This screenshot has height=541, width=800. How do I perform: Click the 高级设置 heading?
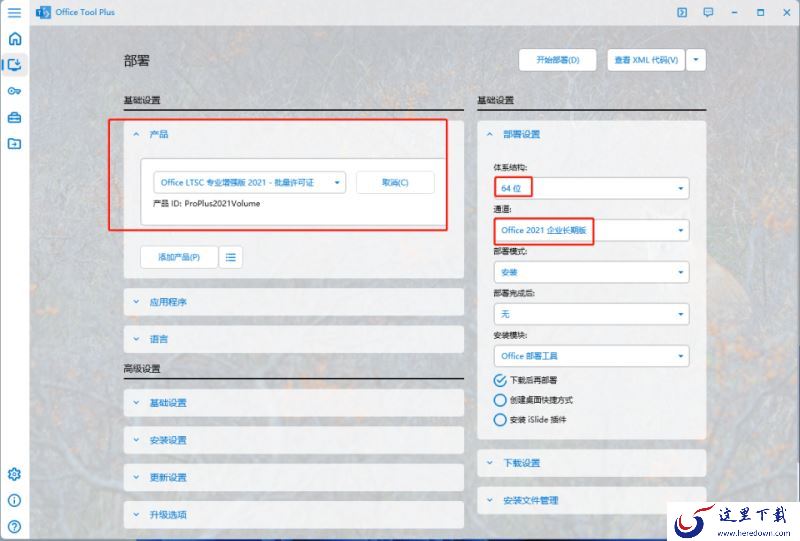(x=142, y=368)
